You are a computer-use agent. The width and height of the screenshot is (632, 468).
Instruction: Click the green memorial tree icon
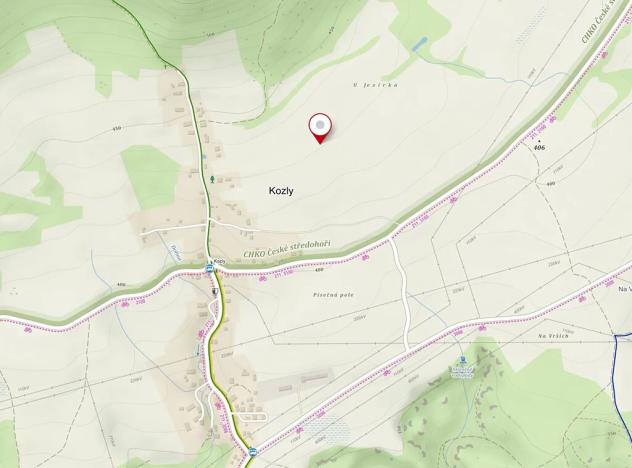coord(212,179)
